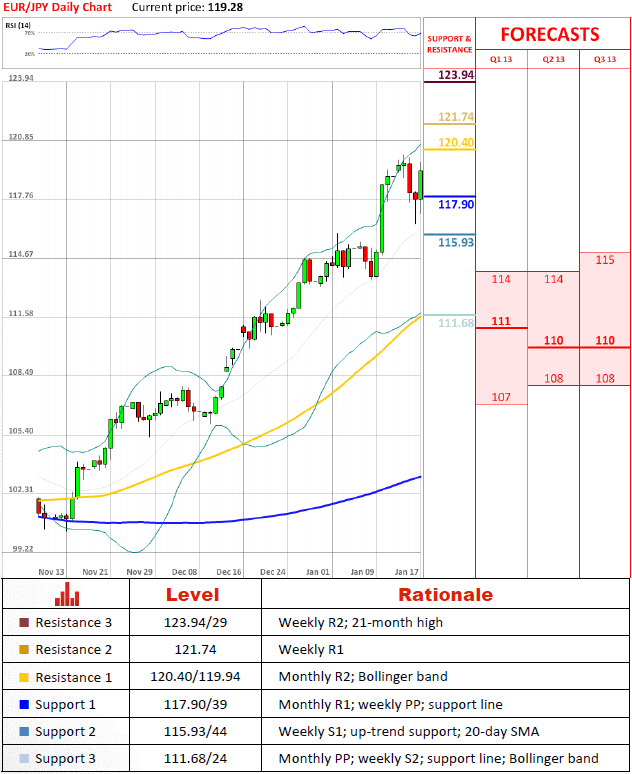
Task: Click the Resistance 2 orange swatch
Action: [x=24, y=650]
